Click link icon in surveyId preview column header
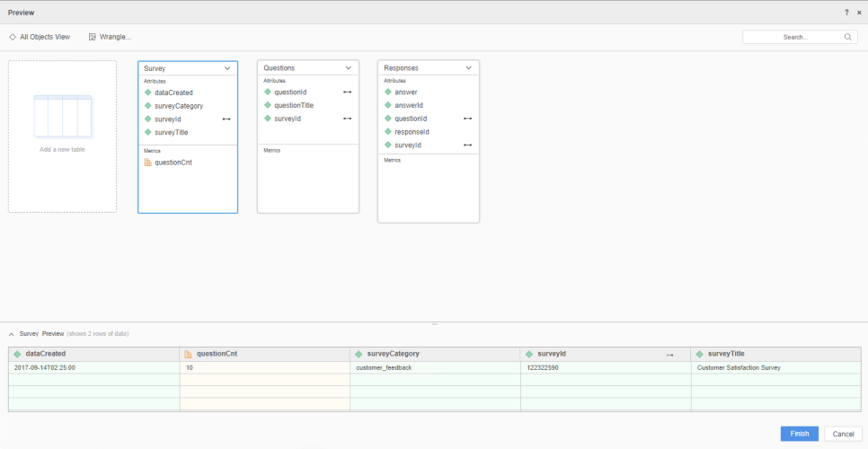Image resolution: width=868 pixels, height=449 pixels. [669, 355]
